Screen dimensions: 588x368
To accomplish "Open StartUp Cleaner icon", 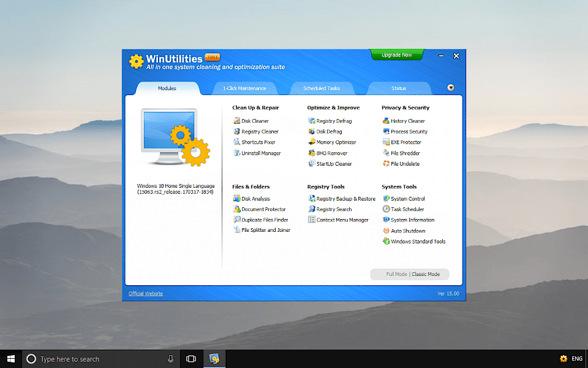I will pos(312,163).
